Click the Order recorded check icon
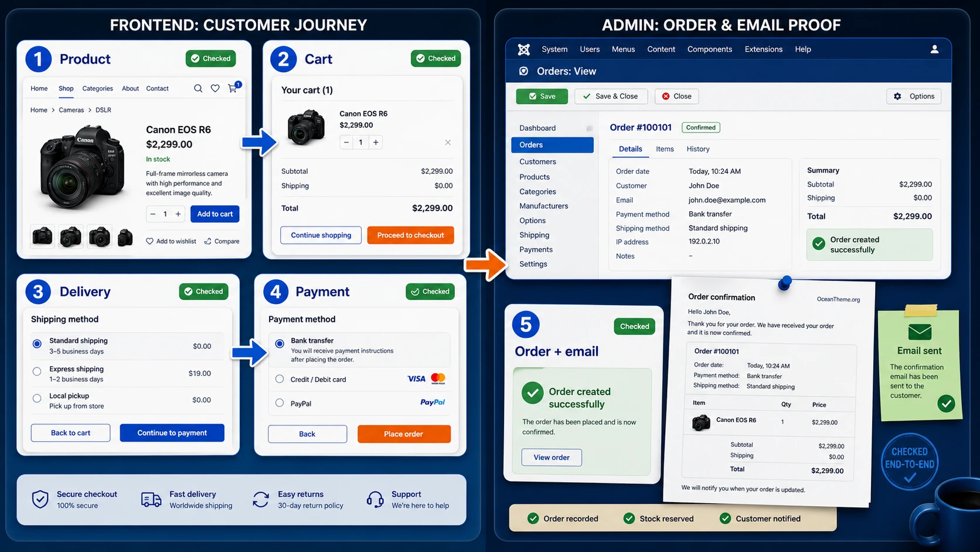Screen dimensions: 980x552 [x=533, y=519]
